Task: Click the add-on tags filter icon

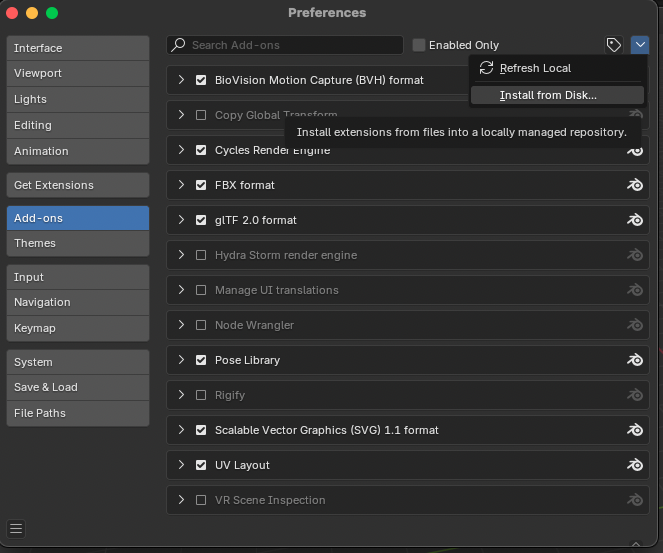Action: pos(614,45)
